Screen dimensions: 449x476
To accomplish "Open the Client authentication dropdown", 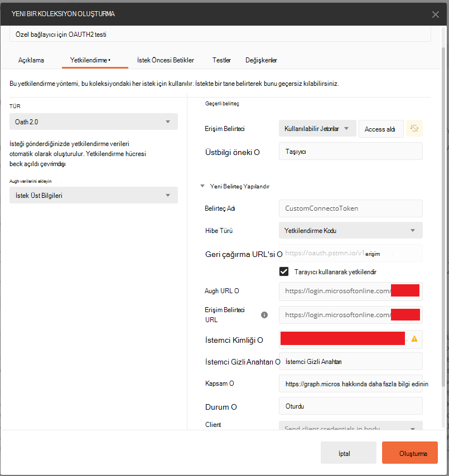I will pyautogui.click(x=351, y=425).
